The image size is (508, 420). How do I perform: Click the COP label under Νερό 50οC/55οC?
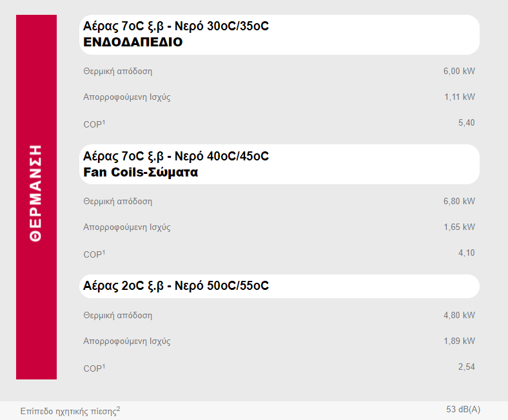[93, 369]
